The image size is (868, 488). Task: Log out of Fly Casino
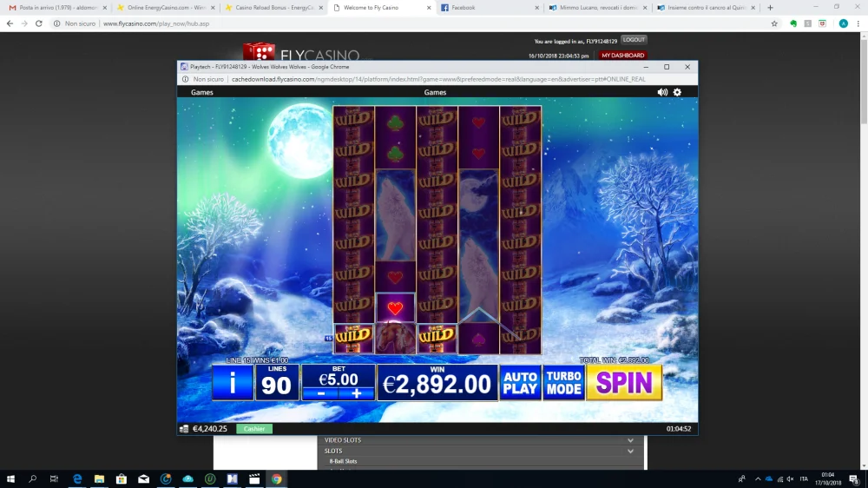[x=634, y=40]
